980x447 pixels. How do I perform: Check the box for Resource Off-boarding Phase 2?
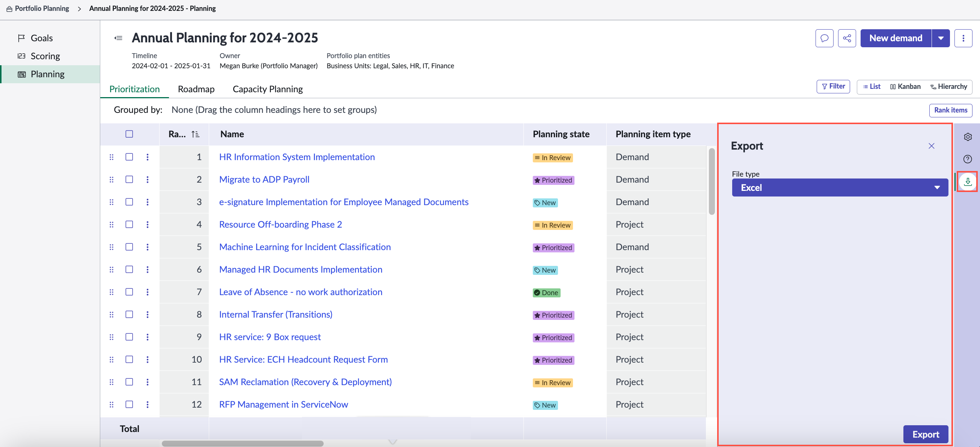(x=129, y=224)
